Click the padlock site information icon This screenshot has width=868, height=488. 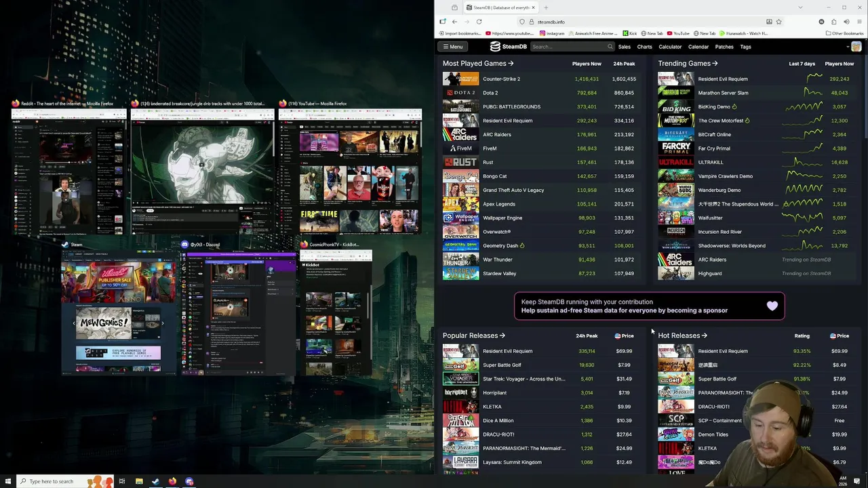coord(531,22)
